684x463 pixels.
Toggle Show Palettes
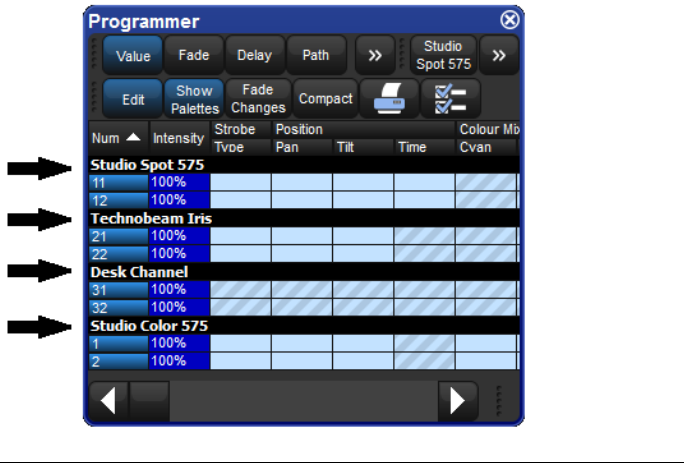tap(194, 99)
